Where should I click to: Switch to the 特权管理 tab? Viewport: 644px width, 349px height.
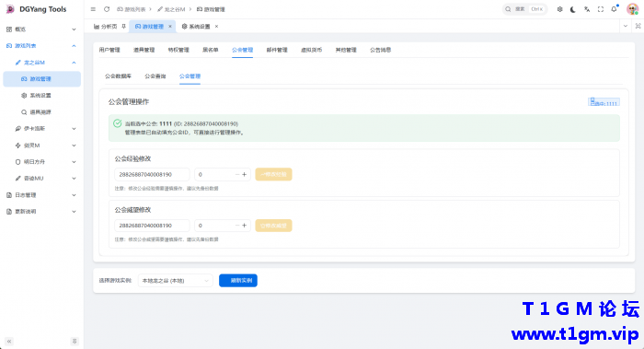(x=178, y=50)
